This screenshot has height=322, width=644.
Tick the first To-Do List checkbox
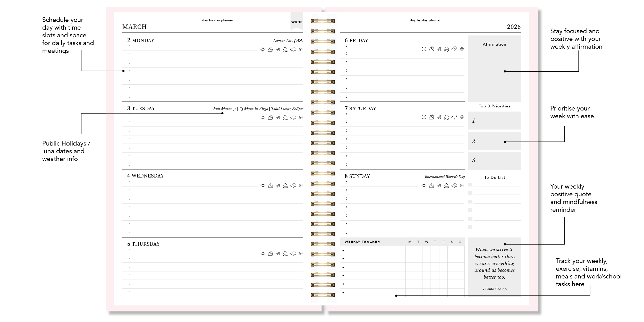pyautogui.click(x=470, y=184)
